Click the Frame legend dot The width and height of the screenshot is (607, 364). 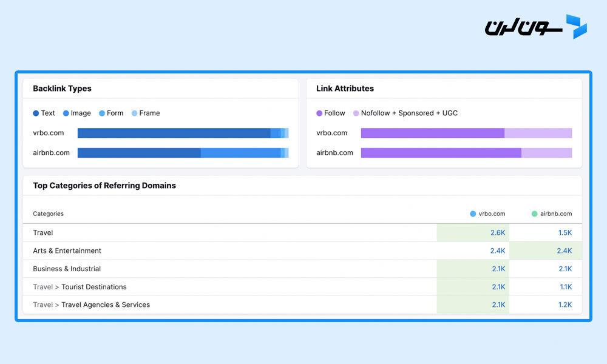tap(134, 113)
